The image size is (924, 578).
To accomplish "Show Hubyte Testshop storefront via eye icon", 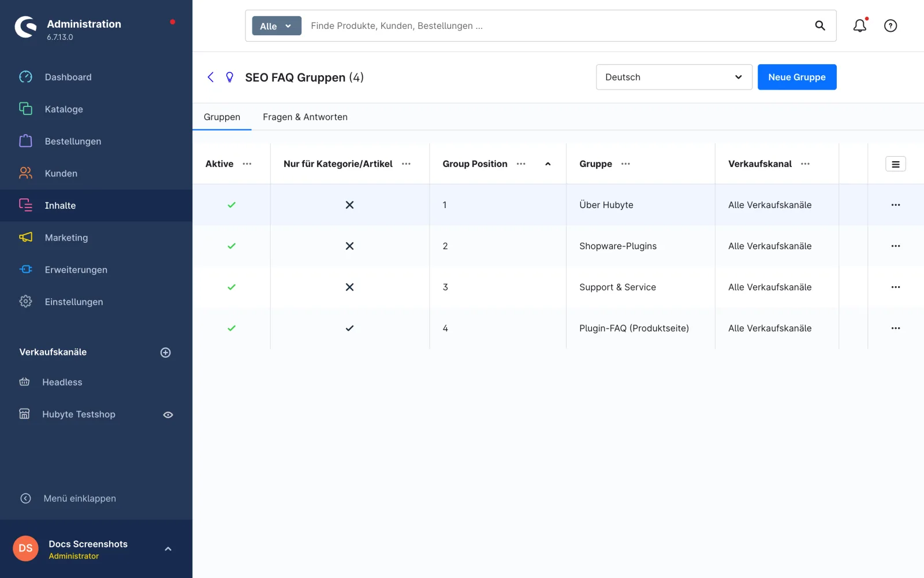I will coord(168,415).
